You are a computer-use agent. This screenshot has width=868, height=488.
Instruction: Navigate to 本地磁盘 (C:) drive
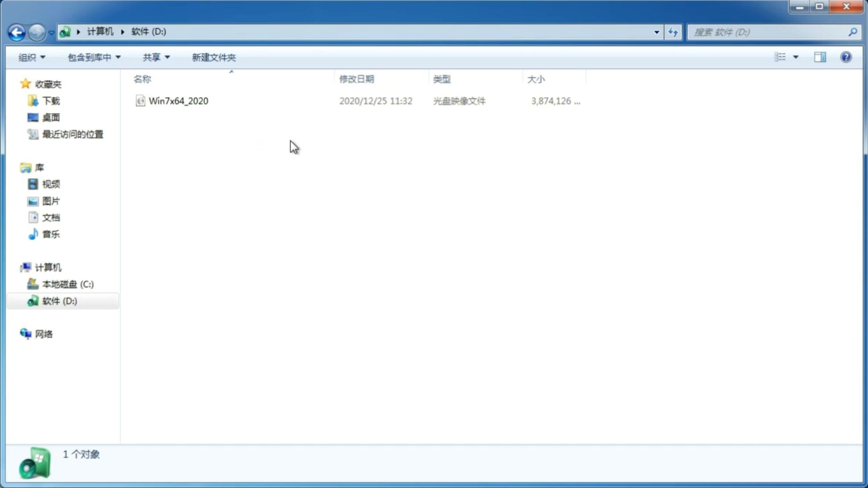(x=67, y=284)
